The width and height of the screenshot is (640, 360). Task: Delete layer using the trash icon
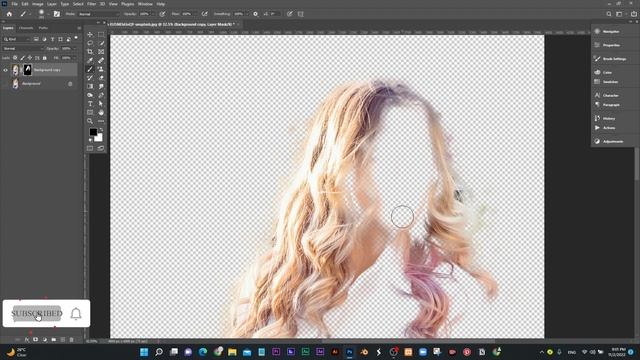coord(71,340)
